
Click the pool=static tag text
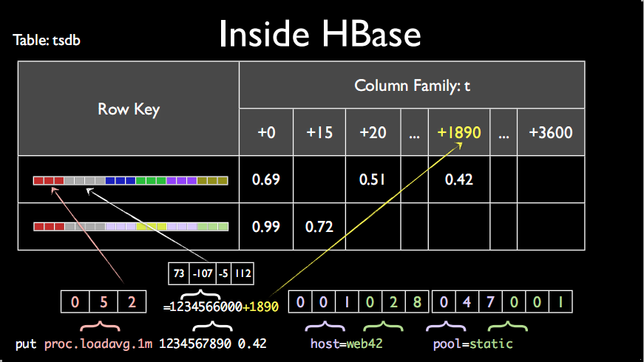[x=472, y=344]
